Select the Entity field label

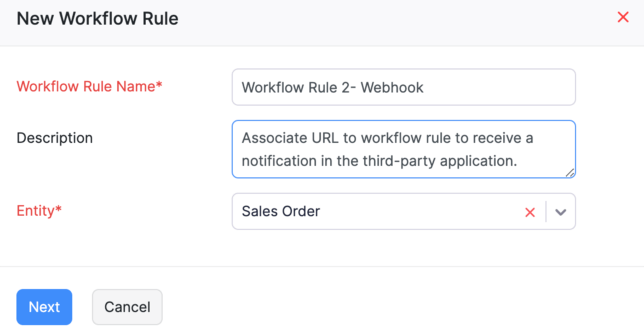click(38, 211)
